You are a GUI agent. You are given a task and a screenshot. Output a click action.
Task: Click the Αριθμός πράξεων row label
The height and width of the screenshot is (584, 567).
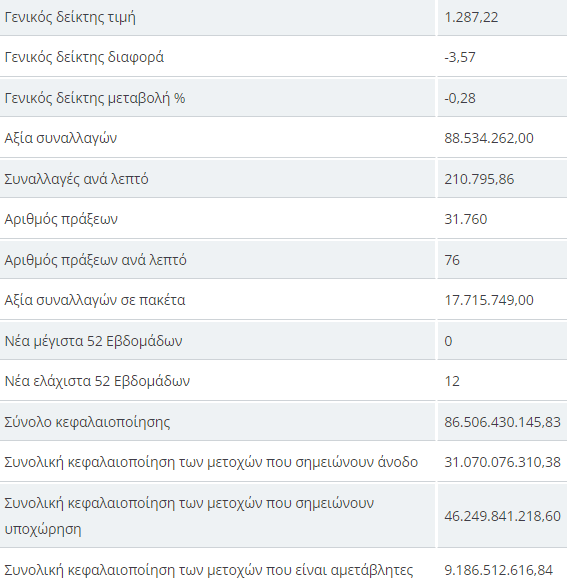coord(61,219)
